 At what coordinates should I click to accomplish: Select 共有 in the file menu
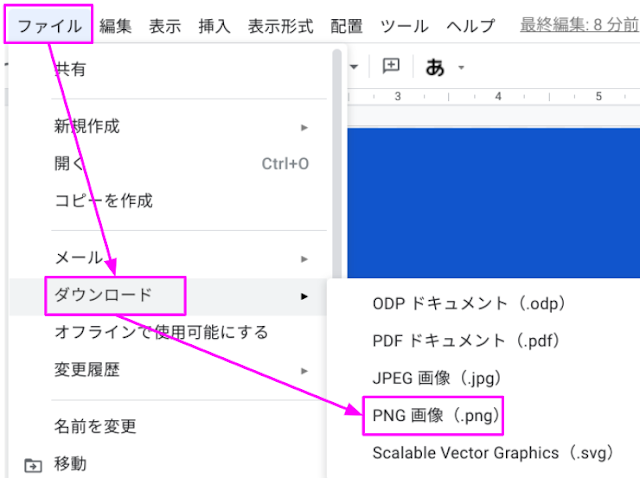pos(168,69)
